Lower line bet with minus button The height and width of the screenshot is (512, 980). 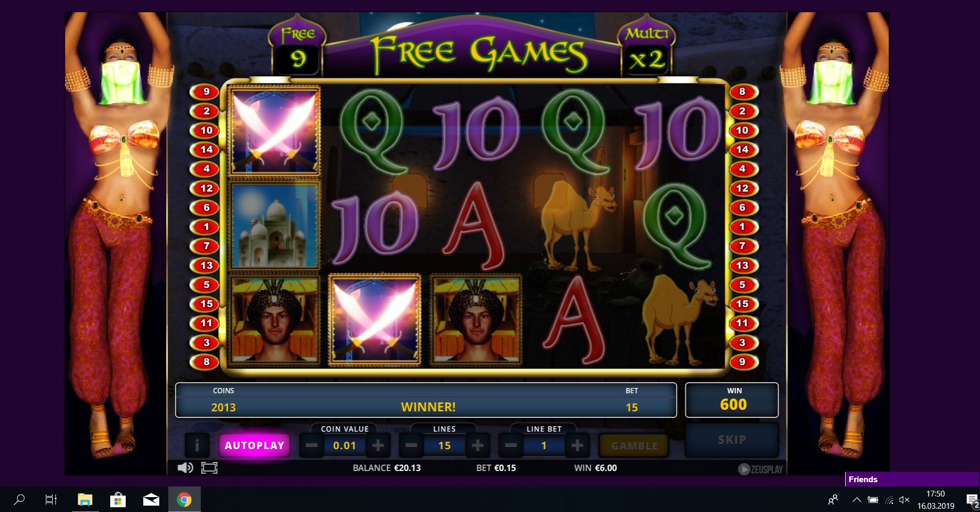tap(510, 445)
